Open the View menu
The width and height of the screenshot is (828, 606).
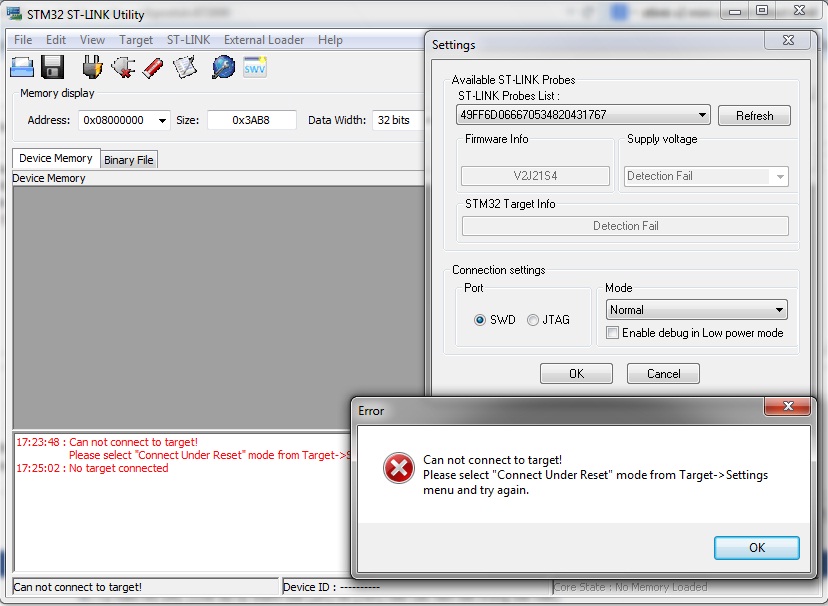92,40
